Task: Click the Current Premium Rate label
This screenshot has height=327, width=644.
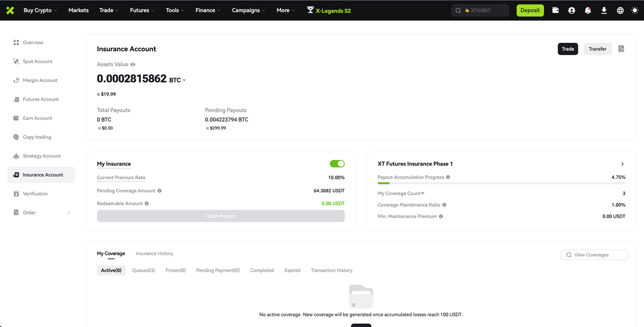Action: coord(121,178)
